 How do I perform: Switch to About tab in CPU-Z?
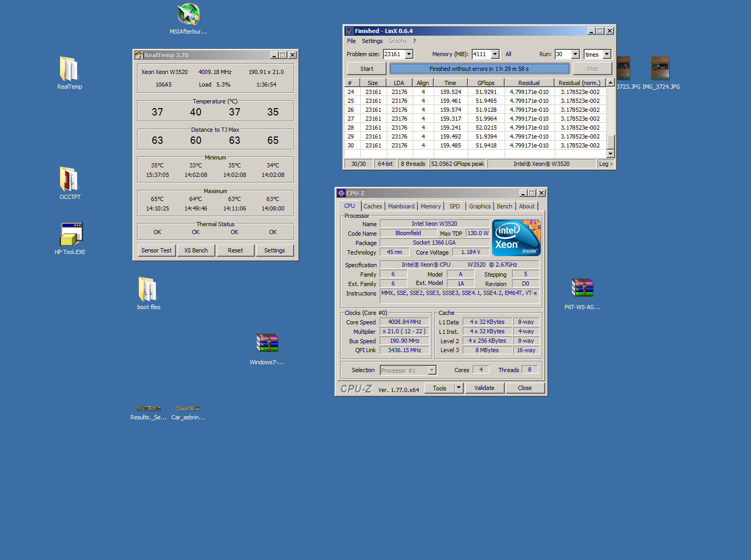pyautogui.click(x=527, y=206)
